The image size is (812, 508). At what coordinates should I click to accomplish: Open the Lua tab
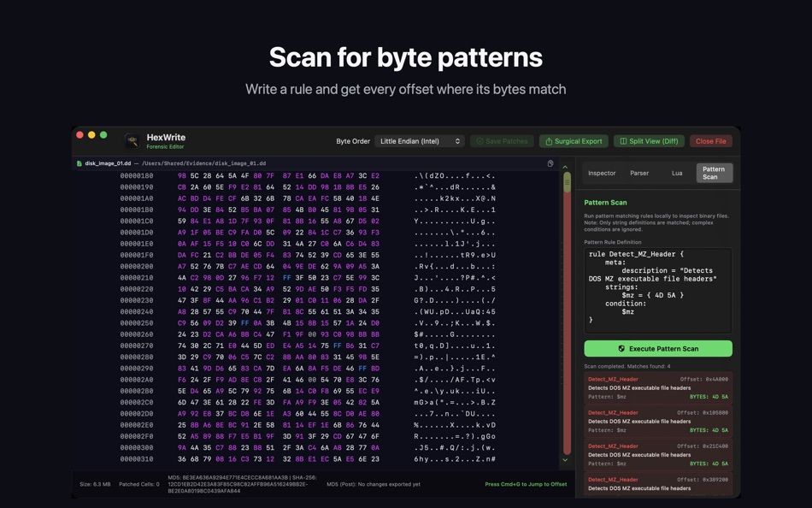pos(677,173)
